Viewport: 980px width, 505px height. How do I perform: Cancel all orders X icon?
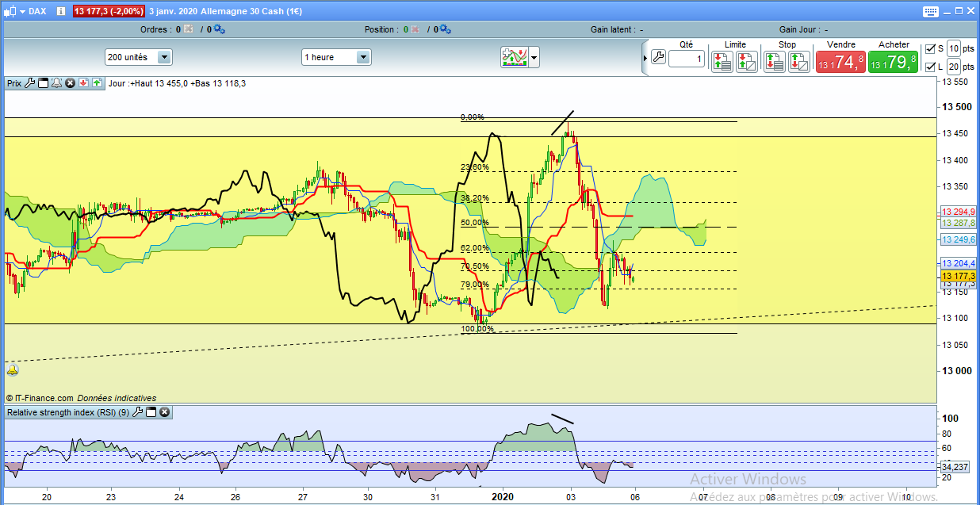pyautogui.click(x=188, y=29)
